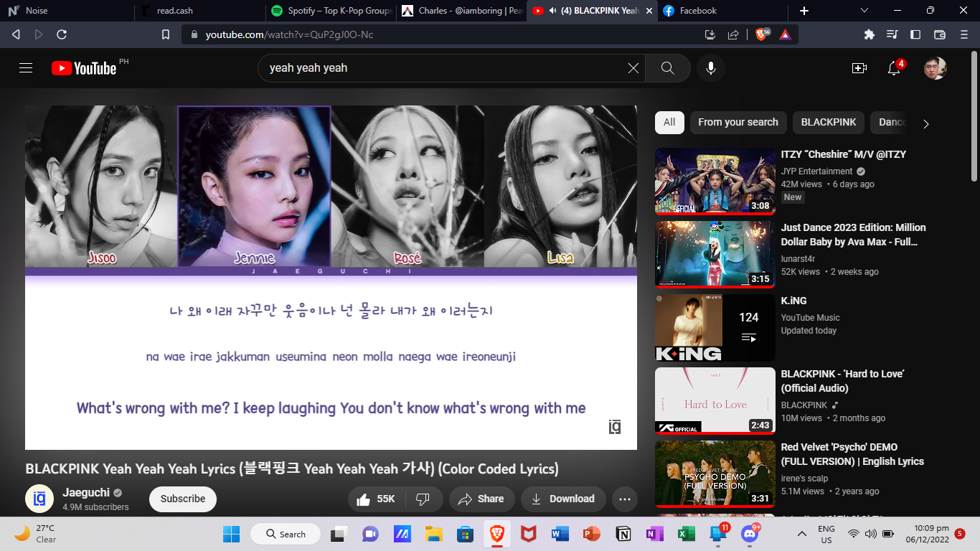The height and width of the screenshot is (551, 980).
Task: Open the K.iNG playlist thumbnail
Action: point(715,328)
